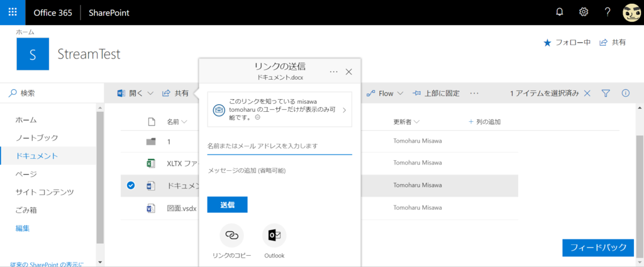Expand the 開く dropdown chevron

[x=150, y=94]
